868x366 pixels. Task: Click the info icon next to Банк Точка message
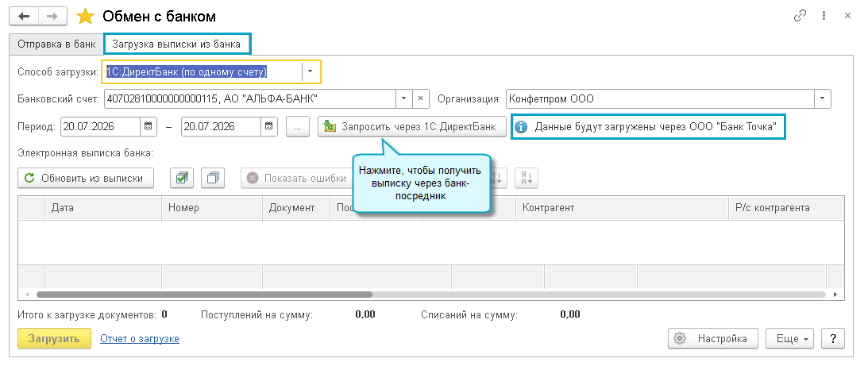tap(521, 127)
